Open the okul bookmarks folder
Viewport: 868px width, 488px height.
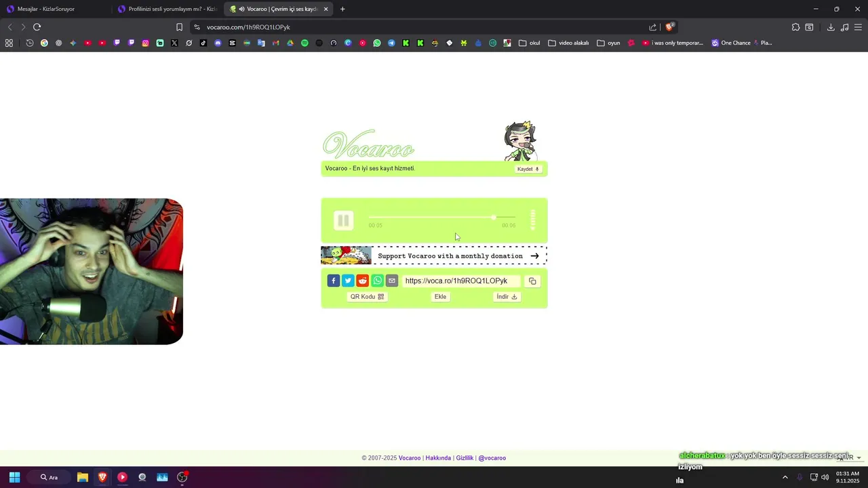[529, 43]
